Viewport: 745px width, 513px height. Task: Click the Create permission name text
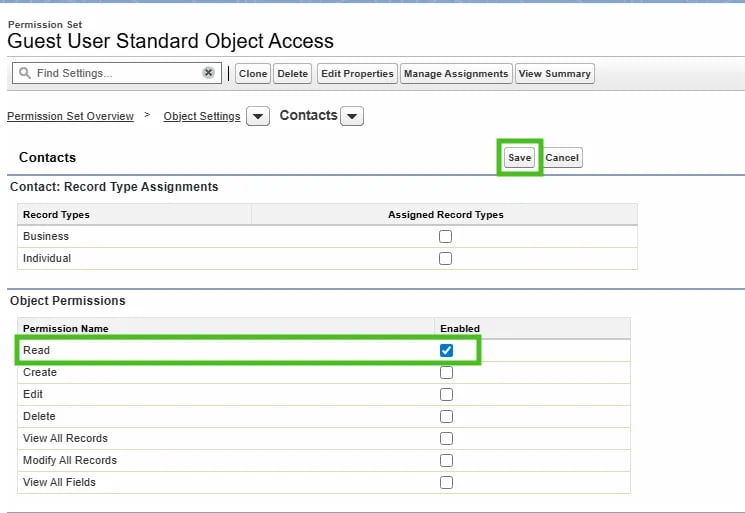pos(40,372)
